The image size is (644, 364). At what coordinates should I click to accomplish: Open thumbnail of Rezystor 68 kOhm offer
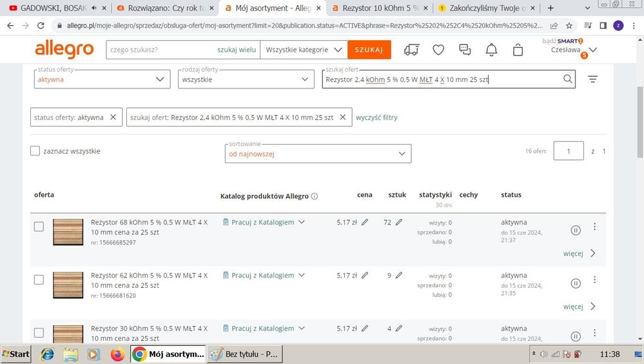[68, 232]
